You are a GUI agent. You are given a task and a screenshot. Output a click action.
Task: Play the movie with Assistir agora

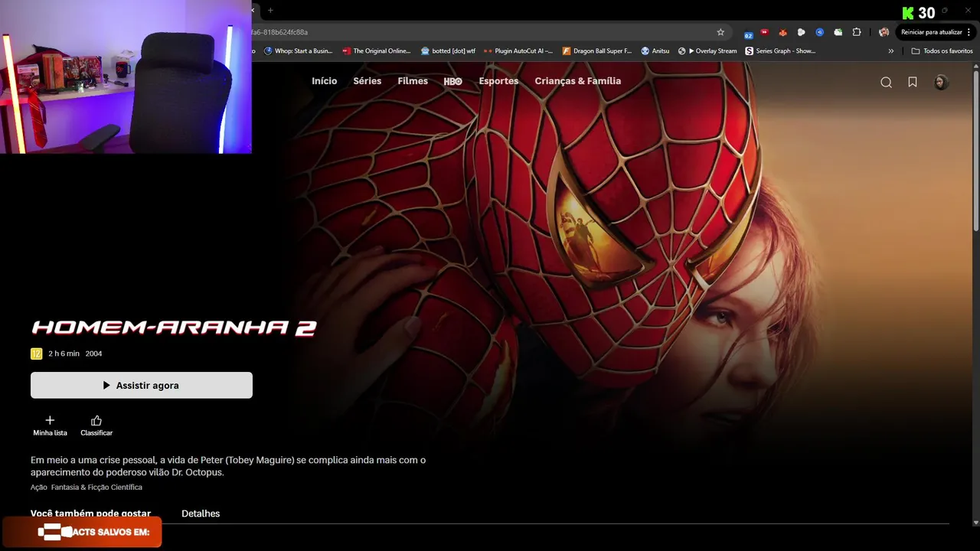click(142, 385)
